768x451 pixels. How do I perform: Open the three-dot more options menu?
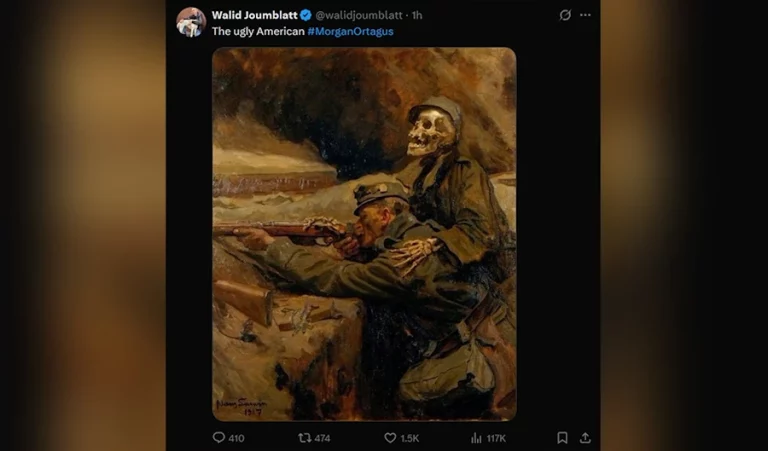(x=585, y=15)
